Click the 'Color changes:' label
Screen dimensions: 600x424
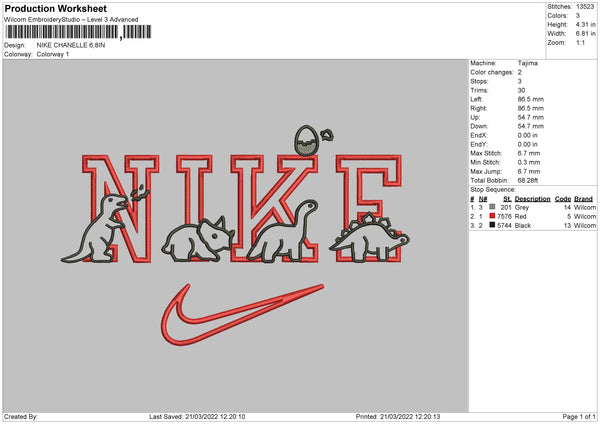[x=492, y=72]
